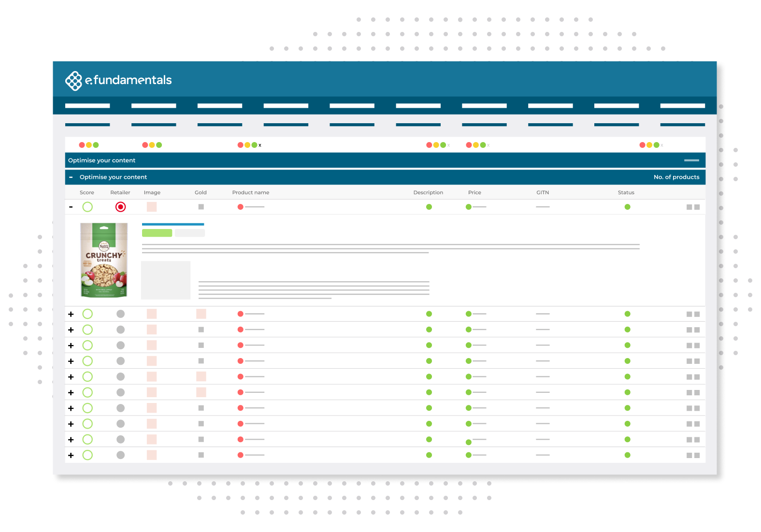The width and height of the screenshot is (761, 532).
Task: Expand the first collapsed row below product details
Action: [x=71, y=314]
